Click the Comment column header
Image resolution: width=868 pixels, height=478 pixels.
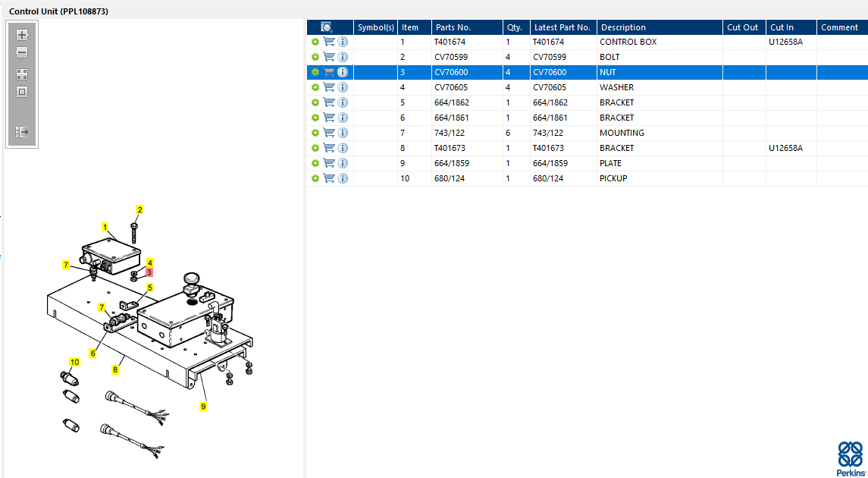click(842, 27)
